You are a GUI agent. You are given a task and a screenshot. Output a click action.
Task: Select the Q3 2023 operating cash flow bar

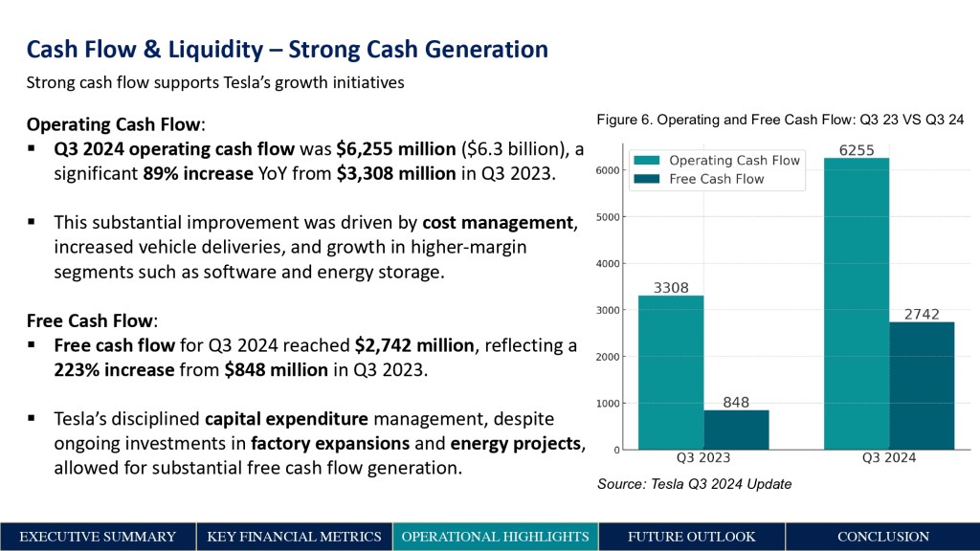(x=671, y=372)
